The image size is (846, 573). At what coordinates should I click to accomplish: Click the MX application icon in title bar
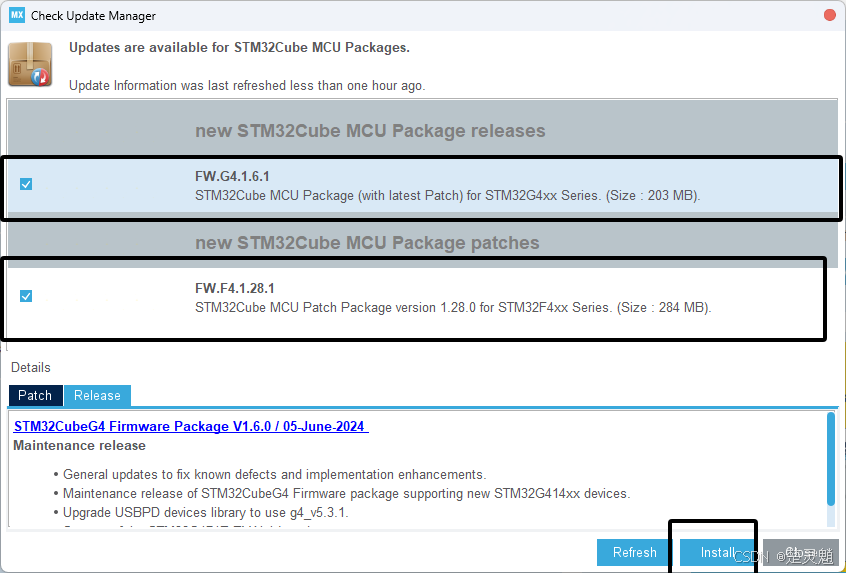tap(17, 15)
